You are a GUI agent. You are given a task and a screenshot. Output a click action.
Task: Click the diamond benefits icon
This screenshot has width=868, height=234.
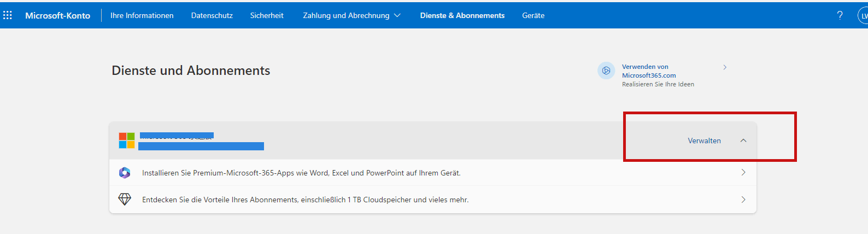click(x=125, y=200)
